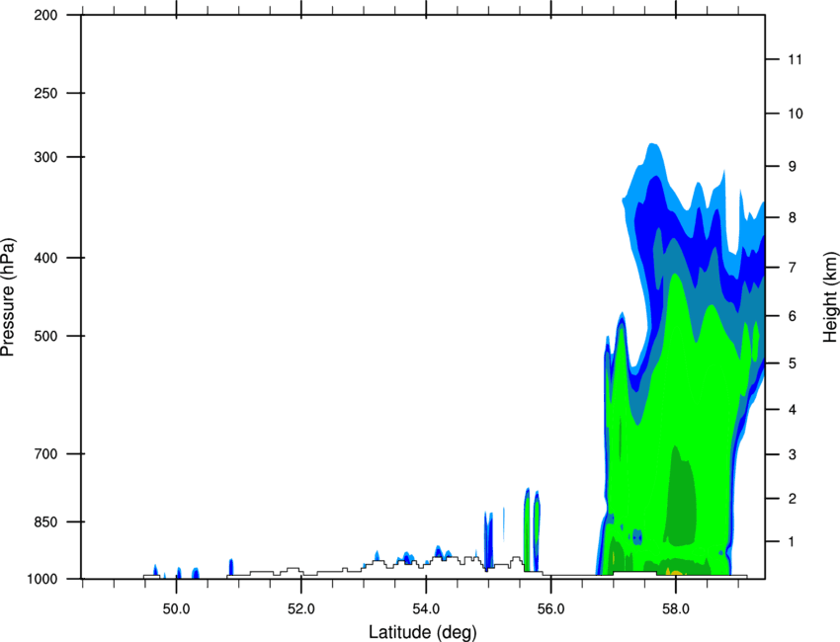This screenshot has height=642, width=840.
Task: Click the 9 km height label
Action: click(793, 167)
